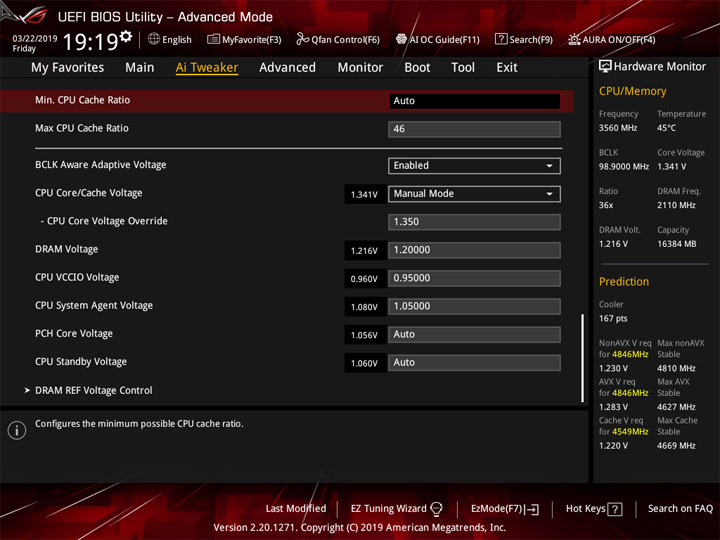
Task: Click the 4669 MHz Max Cache value
Action: (x=676, y=445)
